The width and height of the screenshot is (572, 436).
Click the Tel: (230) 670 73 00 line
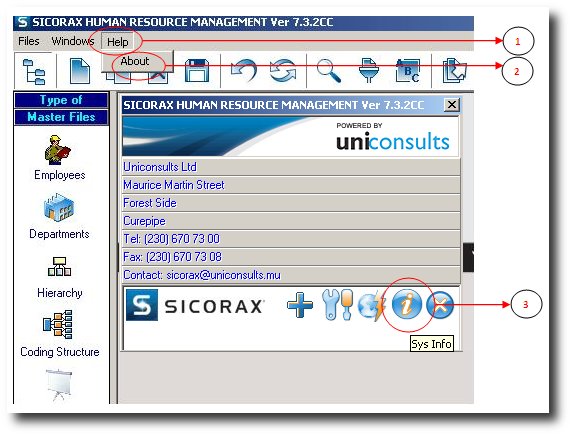tap(291, 239)
